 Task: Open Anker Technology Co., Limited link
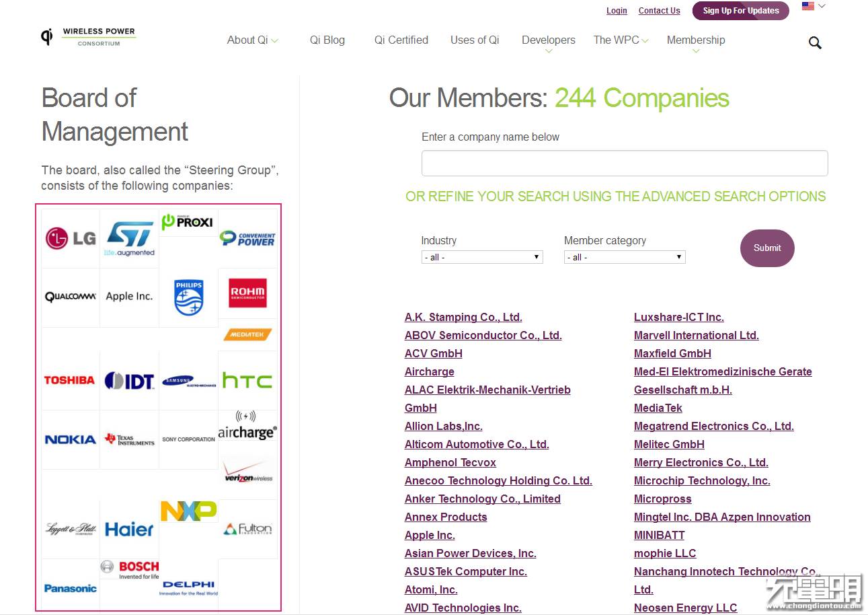[483, 499]
